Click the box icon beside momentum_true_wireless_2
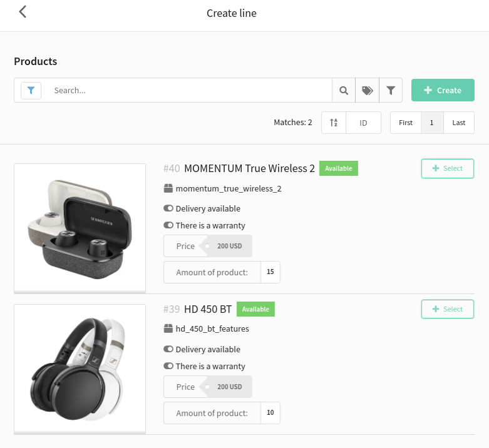Image resolution: width=489 pixels, height=448 pixels. click(x=168, y=188)
